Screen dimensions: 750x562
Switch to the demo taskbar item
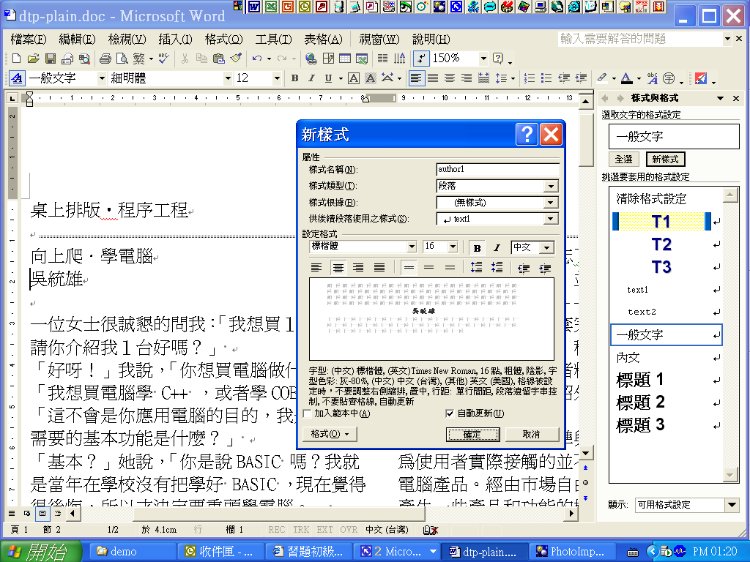coord(131,551)
